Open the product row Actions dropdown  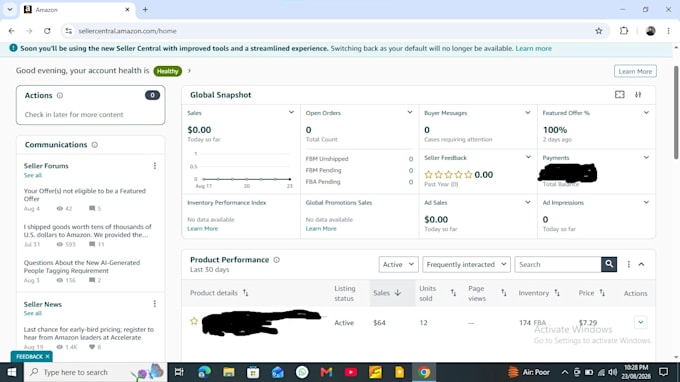[640, 322]
